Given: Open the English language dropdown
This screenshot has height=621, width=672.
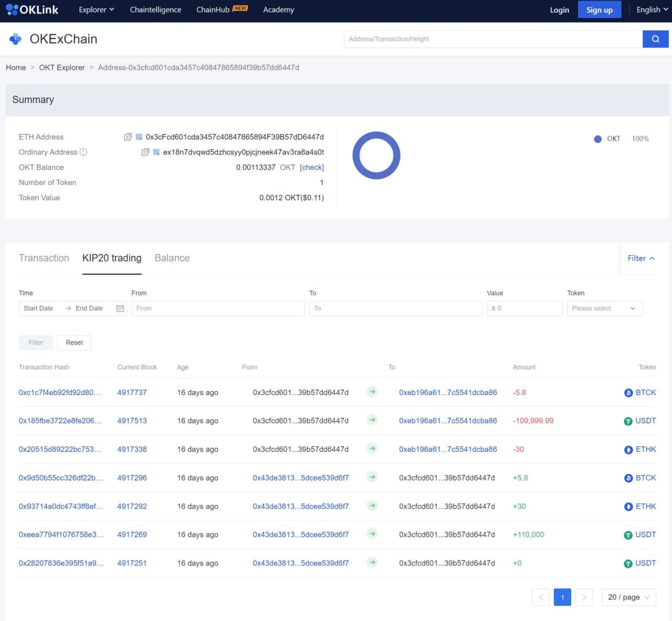Looking at the screenshot, I should (652, 9).
